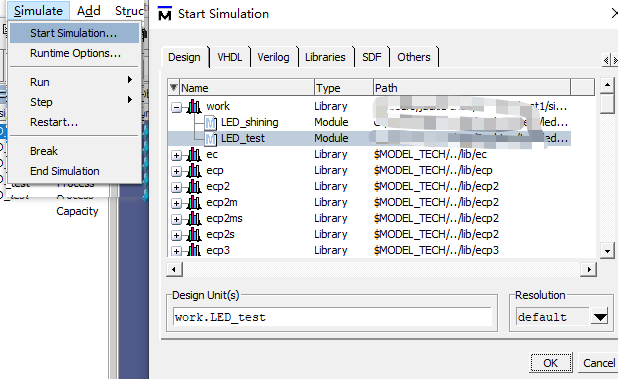Click the ecp2s library icon
The image size is (618, 379).
click(x=194, y=235)
